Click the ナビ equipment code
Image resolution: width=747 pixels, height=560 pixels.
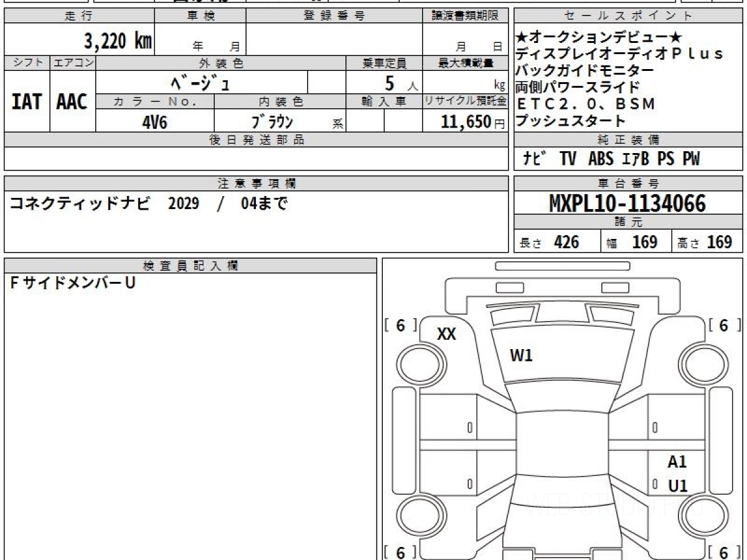point(535,159)
